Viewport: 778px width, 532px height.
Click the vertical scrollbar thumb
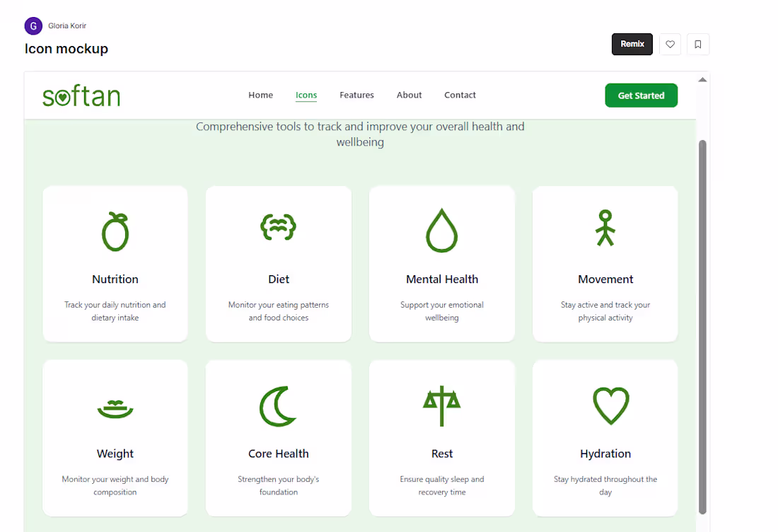coord(702,328)
